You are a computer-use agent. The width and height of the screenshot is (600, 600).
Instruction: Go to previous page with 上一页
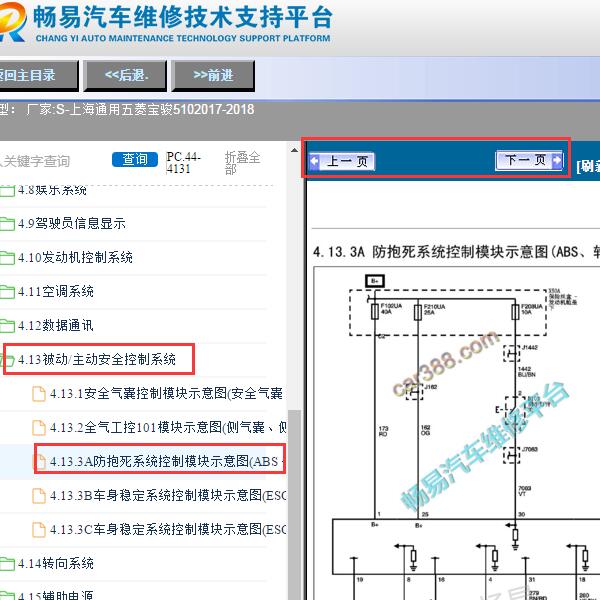point(342,161)
